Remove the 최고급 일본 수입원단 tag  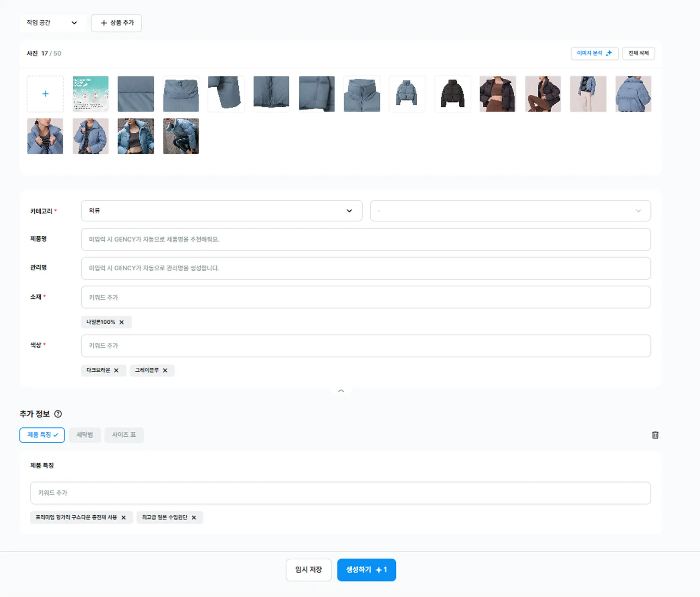click(x=194, y=518)
